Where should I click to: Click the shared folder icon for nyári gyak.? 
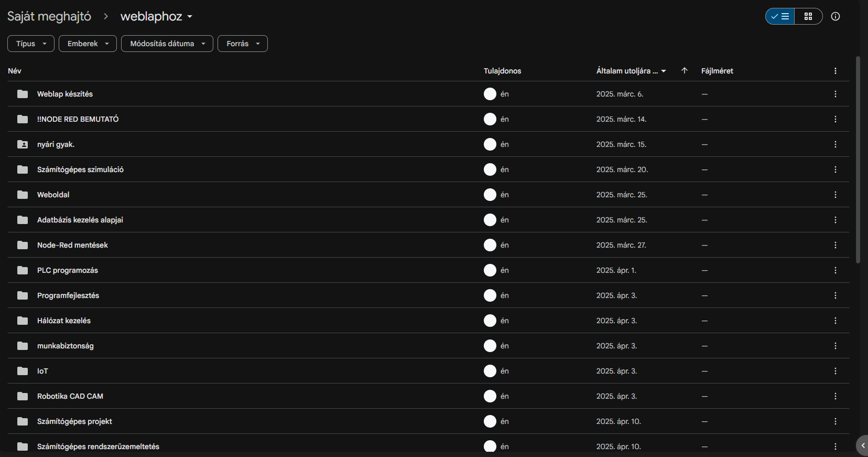tap(23, 144)
